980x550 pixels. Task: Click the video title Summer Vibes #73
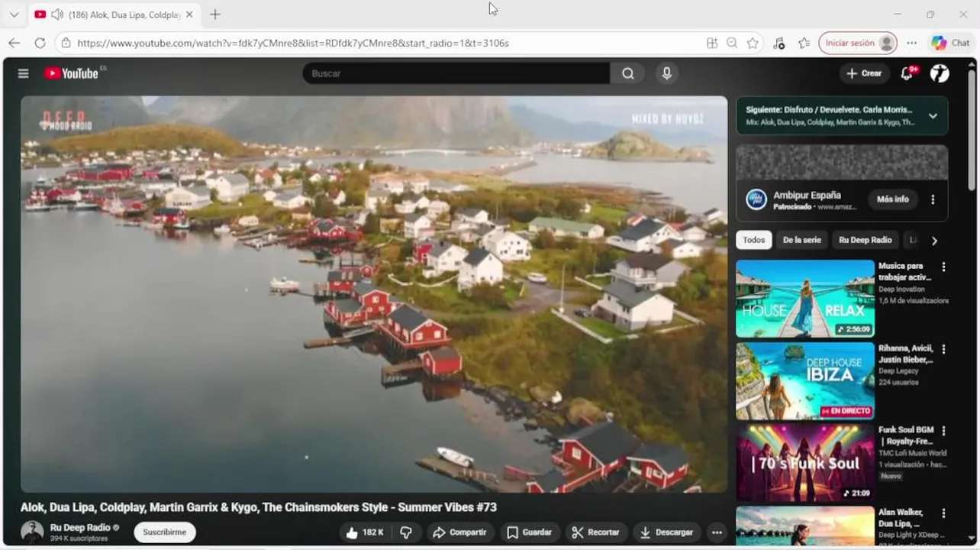click(x=259, y=507)
